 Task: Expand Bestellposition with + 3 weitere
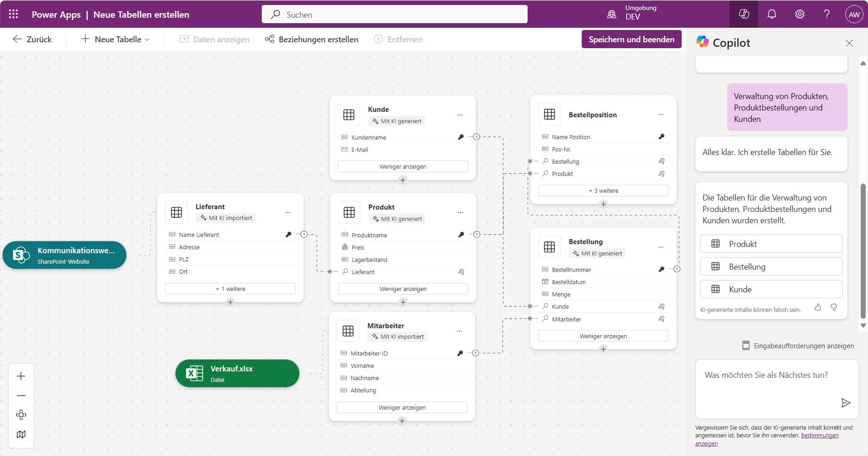tap(603, 190)
